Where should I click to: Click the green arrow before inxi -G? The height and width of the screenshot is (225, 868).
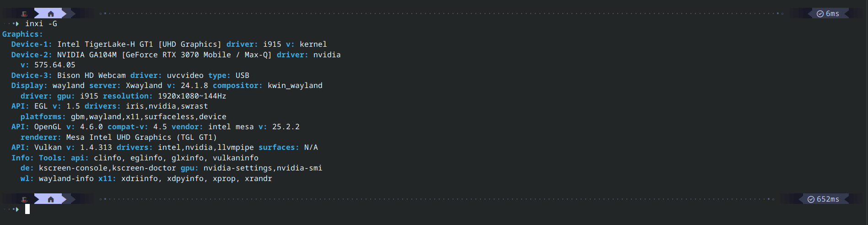pyautogui.click(x=17, y=24)
